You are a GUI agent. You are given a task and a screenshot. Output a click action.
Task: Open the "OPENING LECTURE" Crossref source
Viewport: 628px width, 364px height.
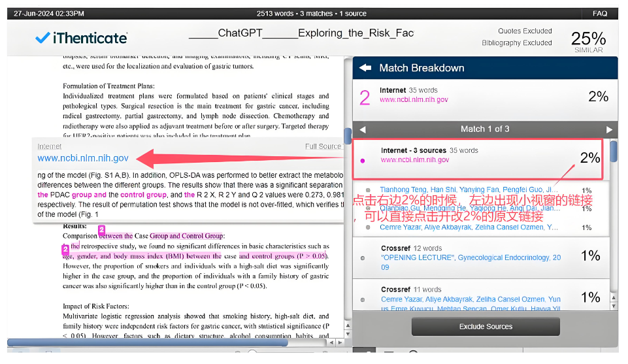471,262
